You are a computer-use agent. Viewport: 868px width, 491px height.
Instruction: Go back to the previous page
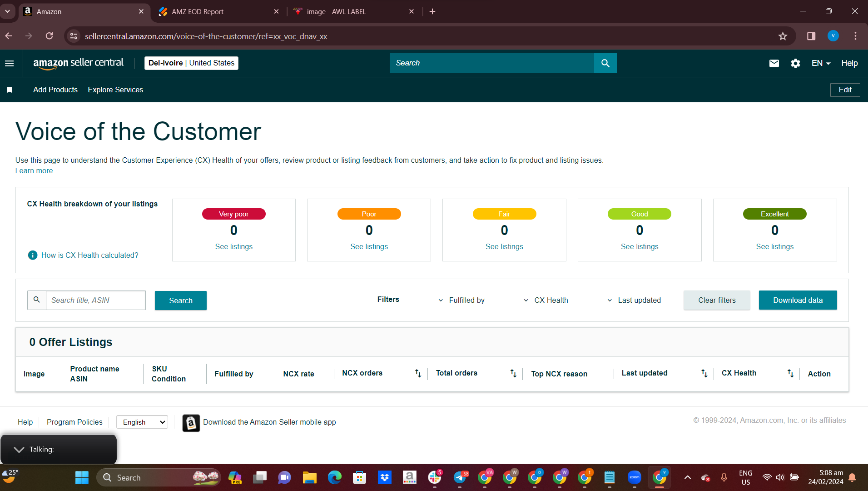9,36
